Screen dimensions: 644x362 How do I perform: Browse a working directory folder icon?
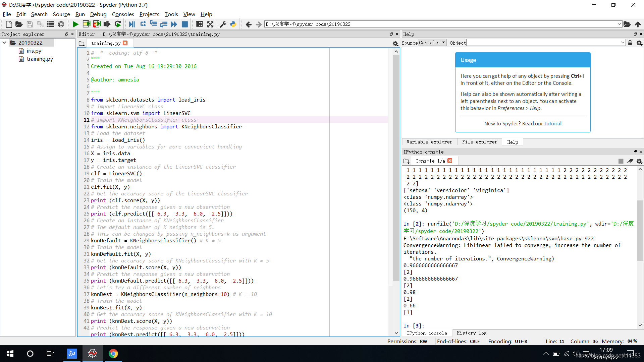[627, 24]
